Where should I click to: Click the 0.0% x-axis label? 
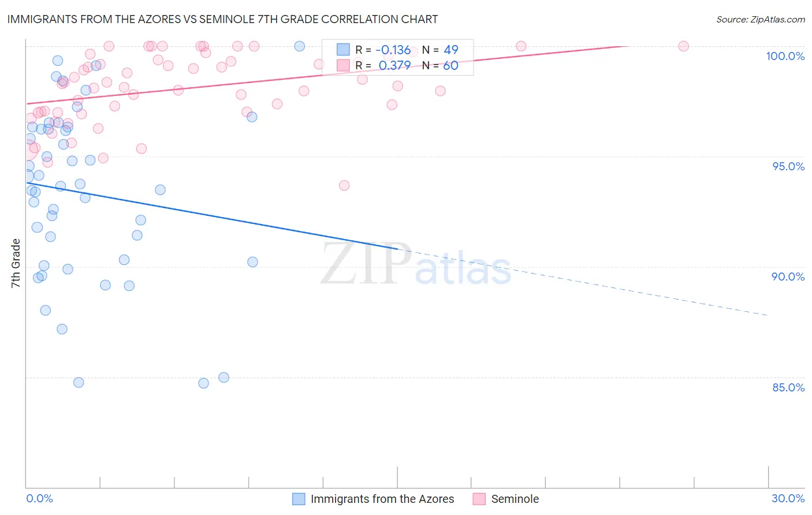[x=39, y=498]
